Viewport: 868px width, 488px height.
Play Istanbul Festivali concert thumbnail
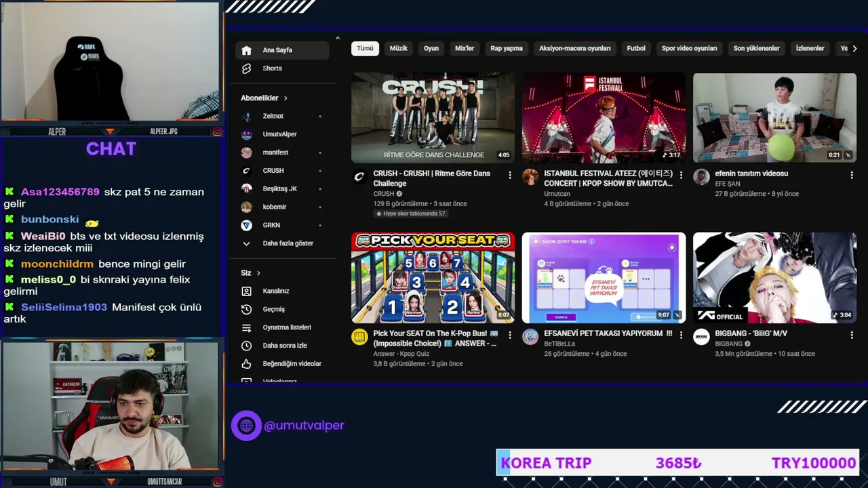point(604,118)
